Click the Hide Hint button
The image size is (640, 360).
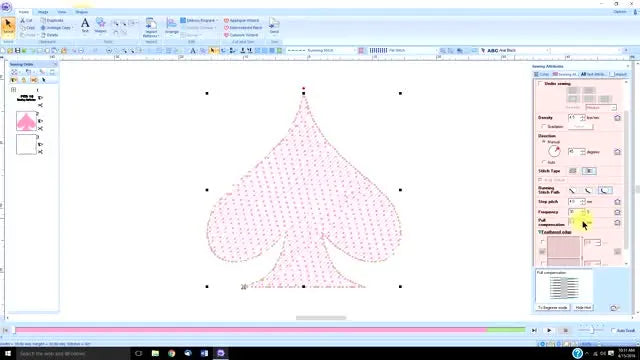click(x=583, y=307)
